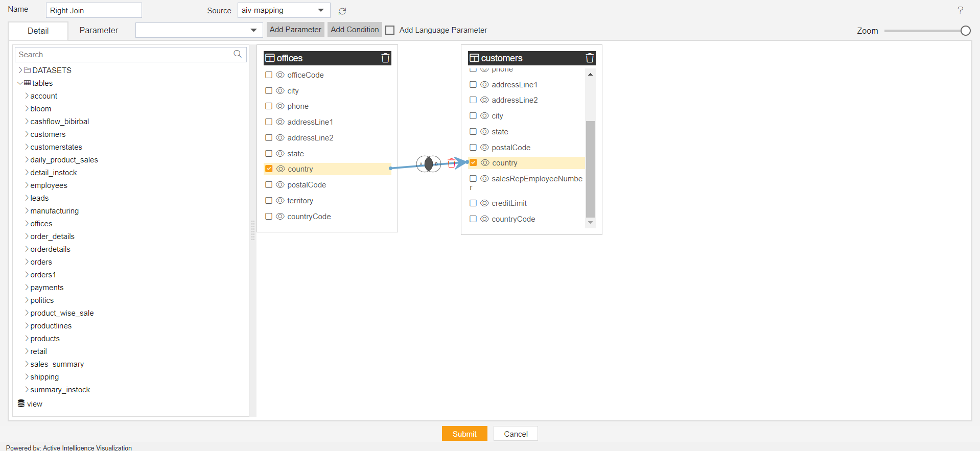Screen dimensions: 980x451
Task: Delete the offices table with trash icon
Action: click(x=385, y=58)
